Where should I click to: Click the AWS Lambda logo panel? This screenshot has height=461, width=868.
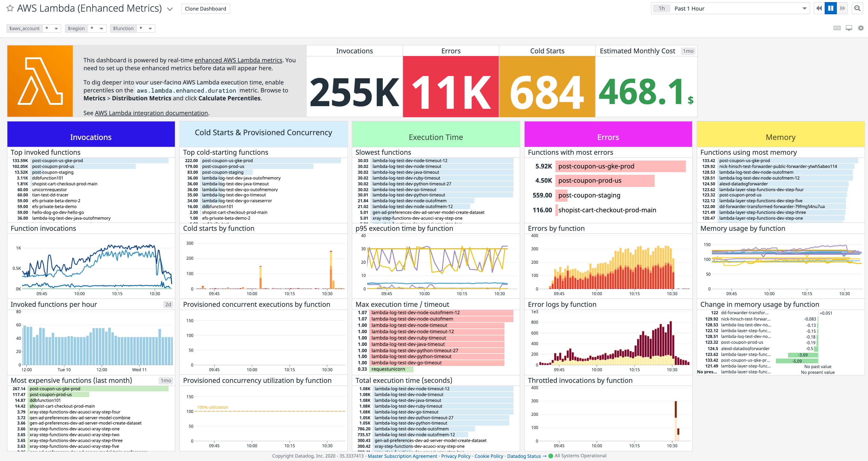click(40, 81)
